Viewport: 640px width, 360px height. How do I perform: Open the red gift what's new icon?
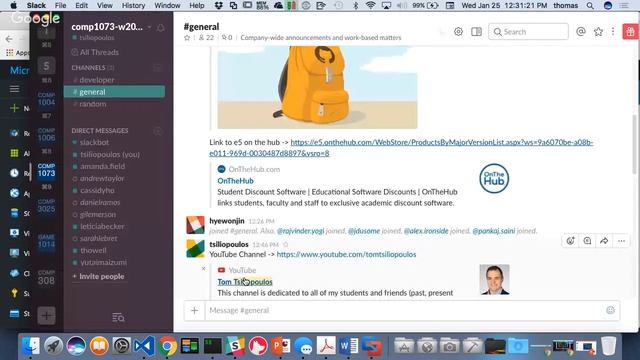coord(631,31)
